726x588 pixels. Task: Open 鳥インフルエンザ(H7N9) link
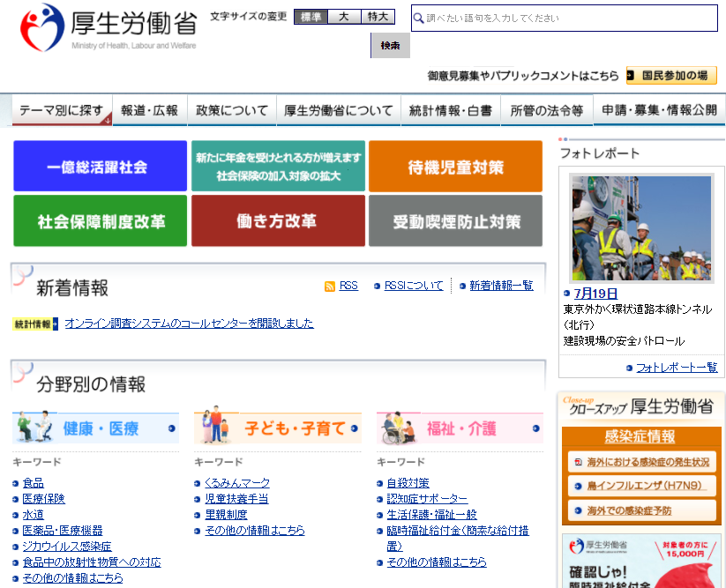[x=641, y=486]
